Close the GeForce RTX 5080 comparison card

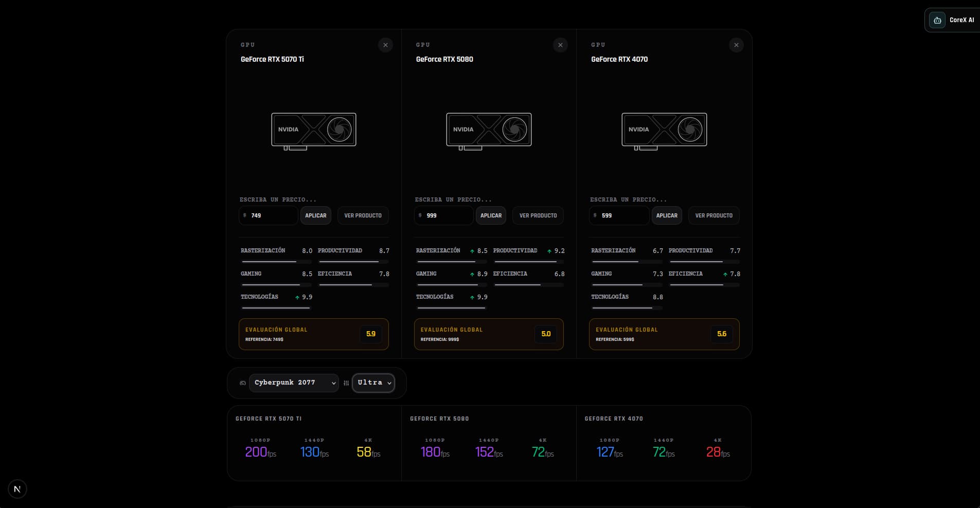click(560, 45)
